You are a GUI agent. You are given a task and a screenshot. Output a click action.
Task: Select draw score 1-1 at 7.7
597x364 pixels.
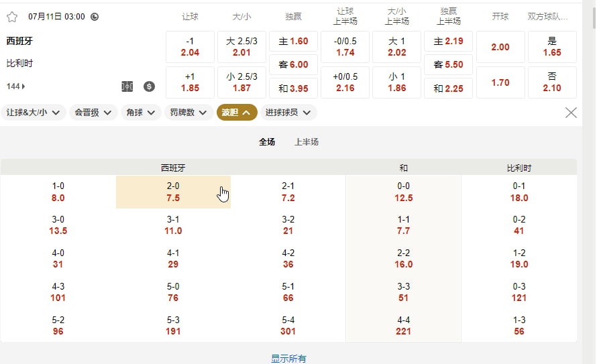click(404, 225)
